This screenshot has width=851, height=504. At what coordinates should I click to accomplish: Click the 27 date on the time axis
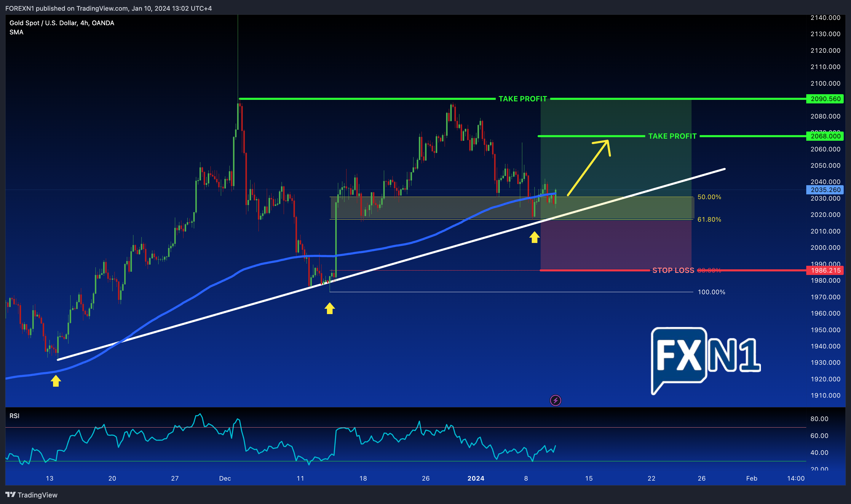coord(175,478)
